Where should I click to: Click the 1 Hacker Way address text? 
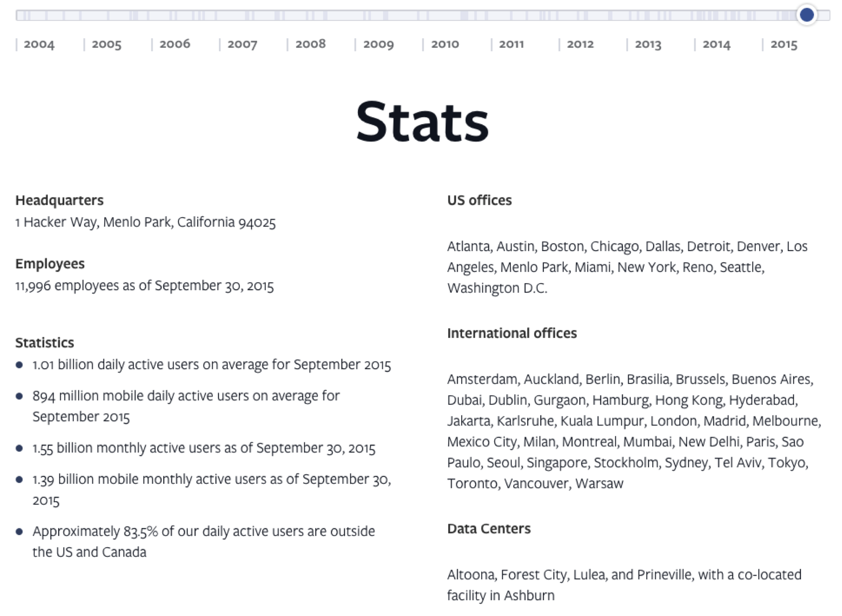click(x=146, y=222)
